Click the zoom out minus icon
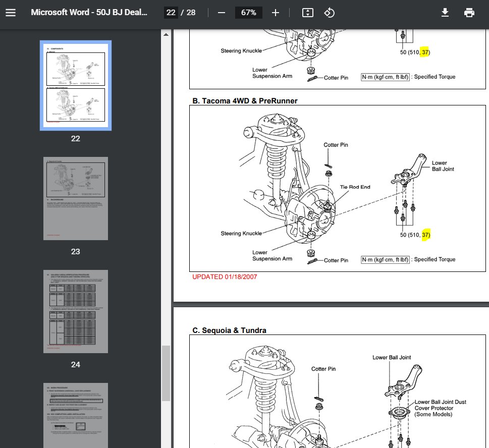This screenshot has width=489, height=448. pyautogui.click(x=222, y=13)
